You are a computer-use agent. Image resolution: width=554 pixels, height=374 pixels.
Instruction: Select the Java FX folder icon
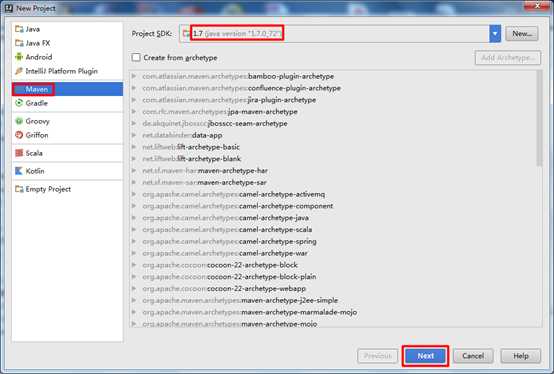19,43
